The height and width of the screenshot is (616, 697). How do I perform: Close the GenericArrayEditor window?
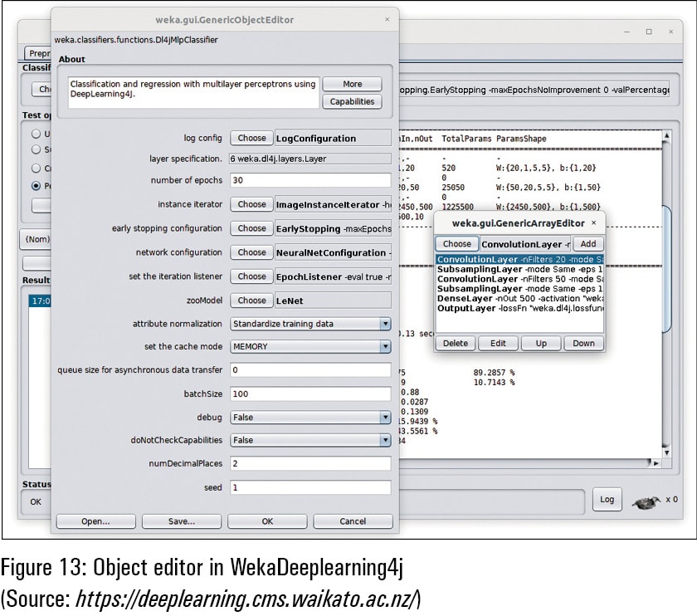(594, 223)
